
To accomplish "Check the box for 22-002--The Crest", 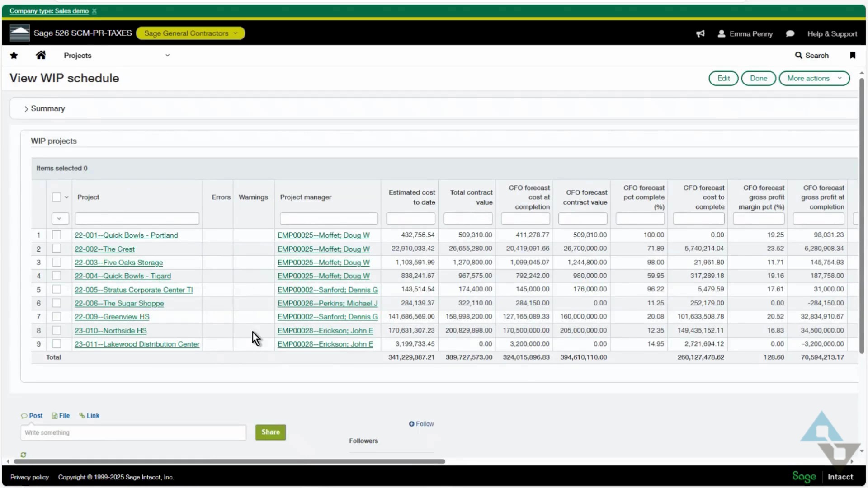I will tap(57, 249).
